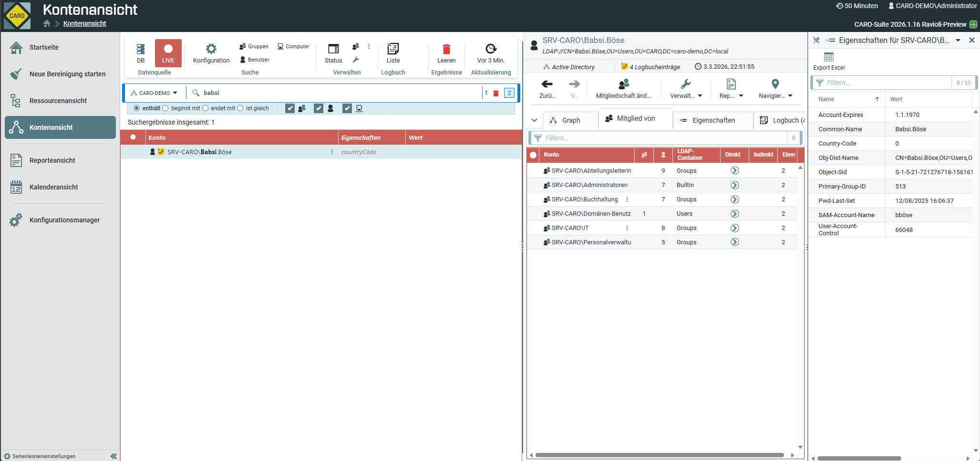
Task: Click the LIVE data source button
Action: (x=168, y=52)
